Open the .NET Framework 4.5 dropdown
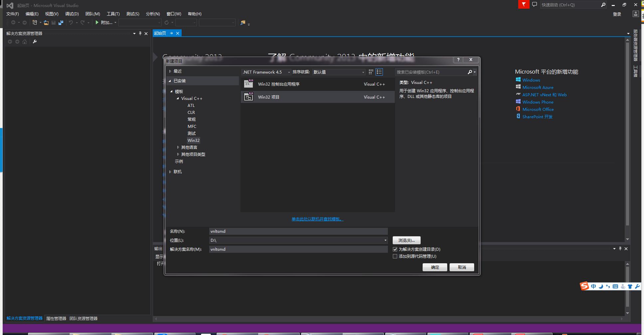This screenshot has height=335, width=644. [266, 72]
